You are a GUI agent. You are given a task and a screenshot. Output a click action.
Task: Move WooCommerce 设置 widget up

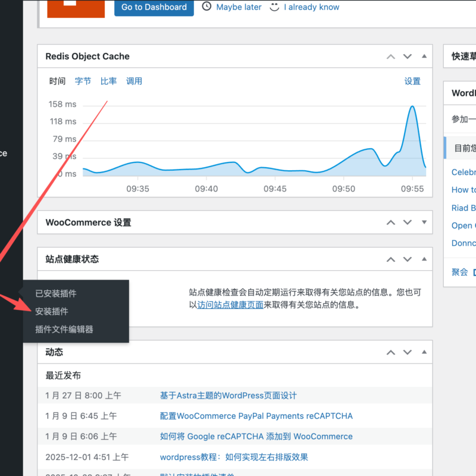[x=390, y=223]
